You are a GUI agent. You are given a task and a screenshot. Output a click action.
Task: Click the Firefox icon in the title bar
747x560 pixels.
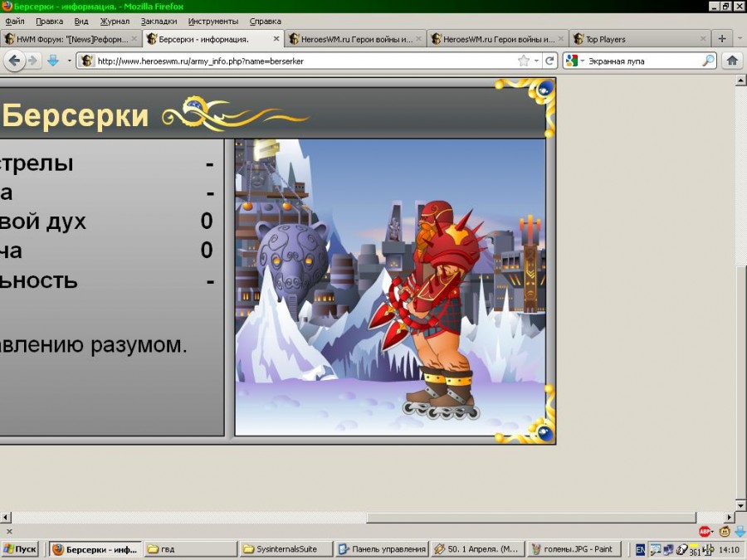click(7, 6)
